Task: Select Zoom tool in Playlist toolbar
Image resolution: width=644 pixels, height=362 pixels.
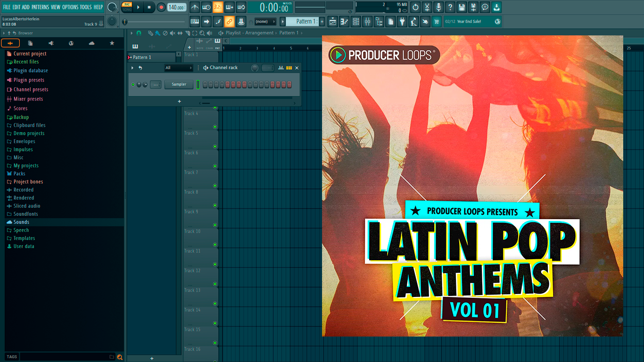Action: [202, 33]
